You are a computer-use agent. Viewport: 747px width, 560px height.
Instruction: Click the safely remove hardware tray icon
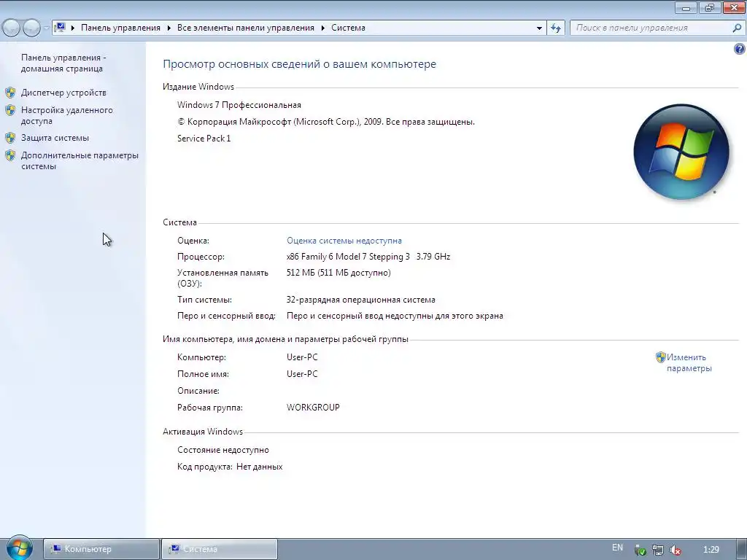(x=640, y=550)
